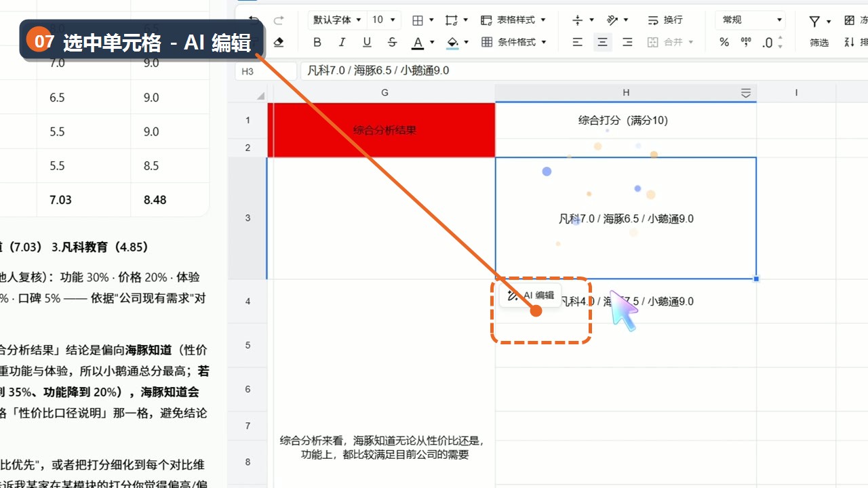The height and width of the screenshot is (488, 868).
Task: Open the 默认字体 font dropdown
Action: [x=337, y=20]
